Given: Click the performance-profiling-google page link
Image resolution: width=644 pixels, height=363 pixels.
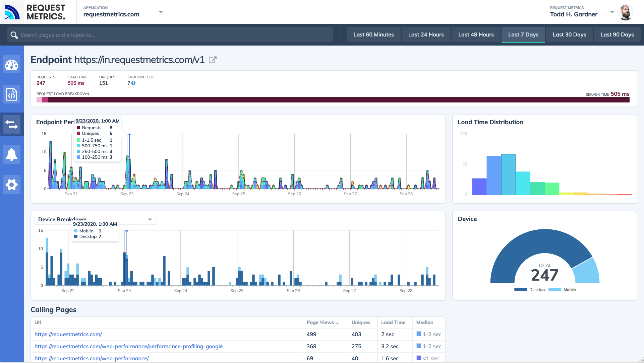Looking at the screenshot, I should click(129, 346).
